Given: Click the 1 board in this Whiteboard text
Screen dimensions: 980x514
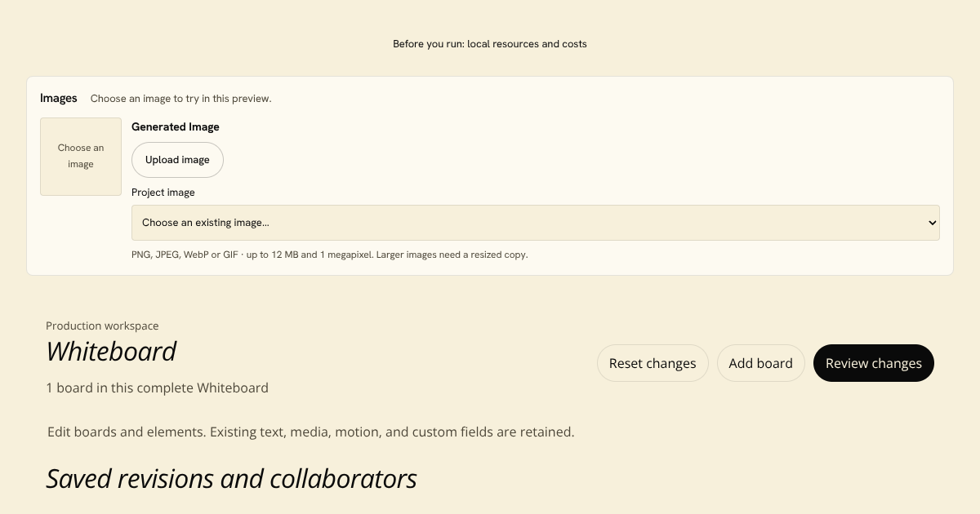Looking at the screenshot, I should coord(158,388).
